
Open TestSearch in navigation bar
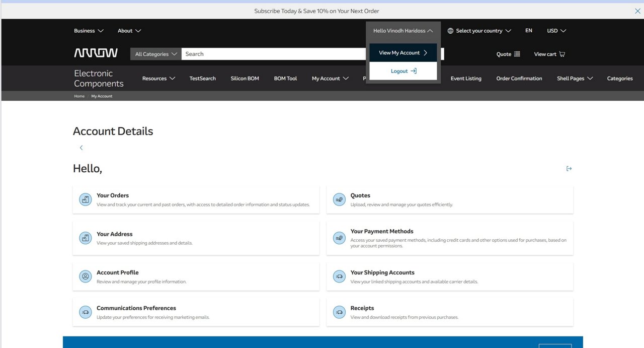pyautogui.click(x=203, y=79)
